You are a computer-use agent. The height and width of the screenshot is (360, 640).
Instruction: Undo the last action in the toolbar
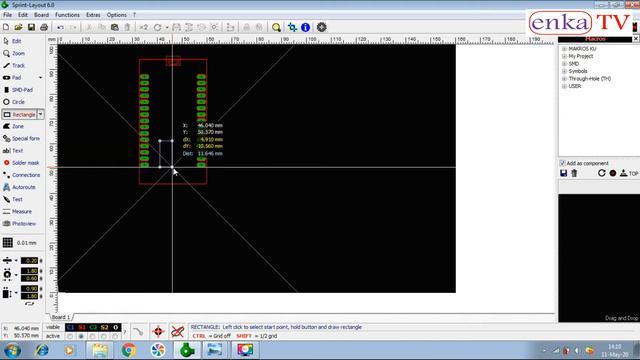[60, 27]
